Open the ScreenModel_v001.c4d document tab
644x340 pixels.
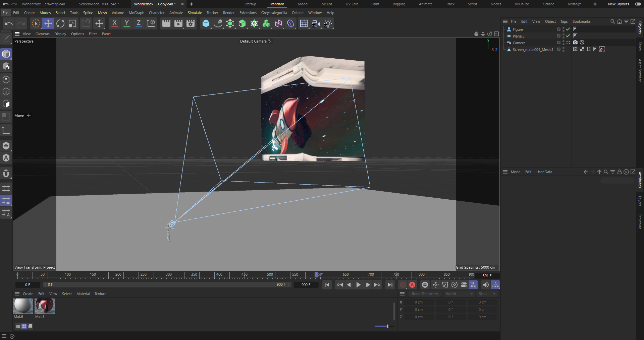pos(99,4)
